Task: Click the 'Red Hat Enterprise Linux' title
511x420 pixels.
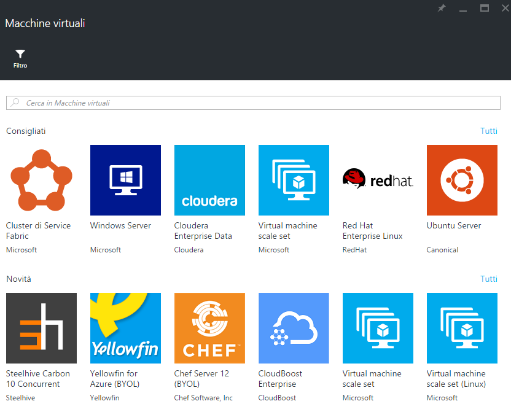Action: 372,231
